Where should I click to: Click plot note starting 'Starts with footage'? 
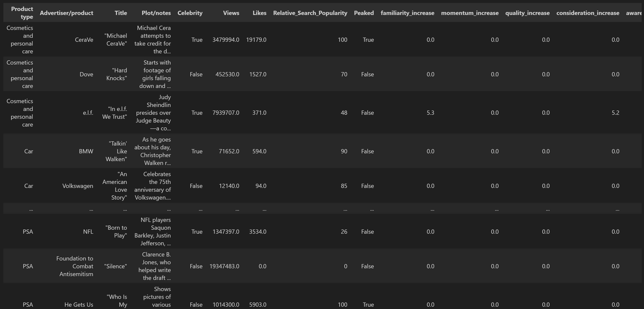[155, 74]
